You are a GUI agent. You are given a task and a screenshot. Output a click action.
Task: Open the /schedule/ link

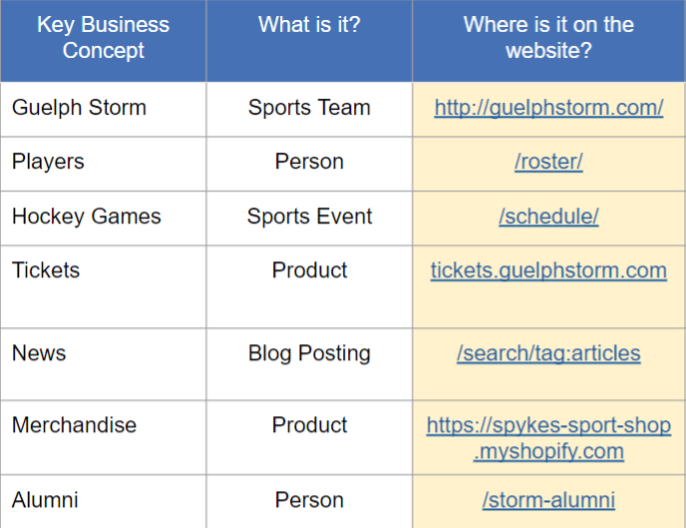548,217
